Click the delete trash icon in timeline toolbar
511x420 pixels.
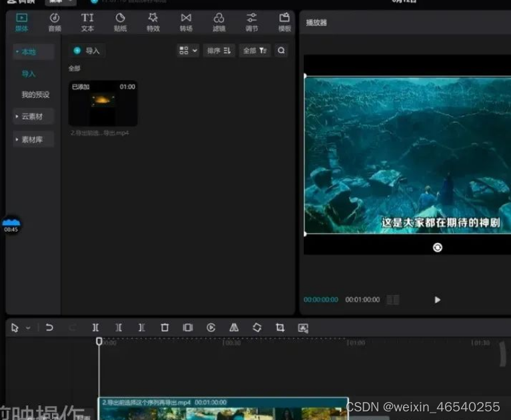pyautogui.click(x=165, y=327)
